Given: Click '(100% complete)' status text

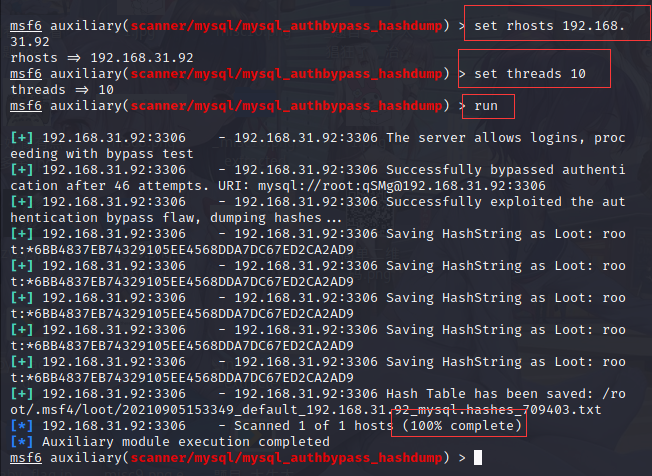Looking at the screenshot, I should point(462,426).
